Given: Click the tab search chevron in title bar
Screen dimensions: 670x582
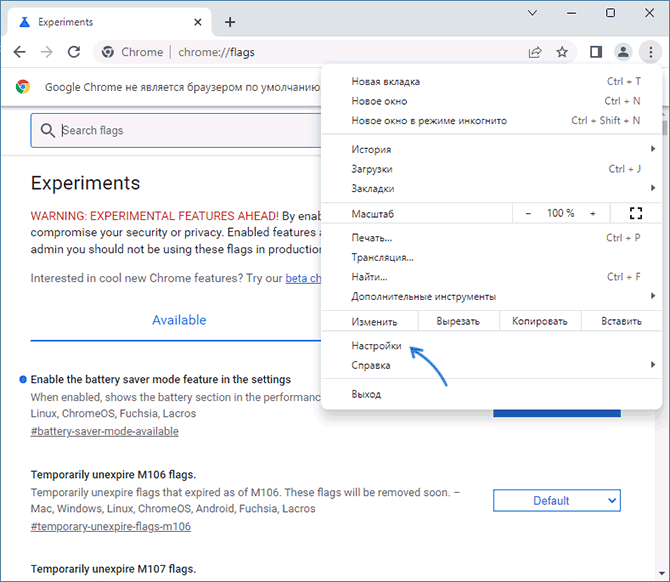Looking at the screenshot, I should [532, 13].
